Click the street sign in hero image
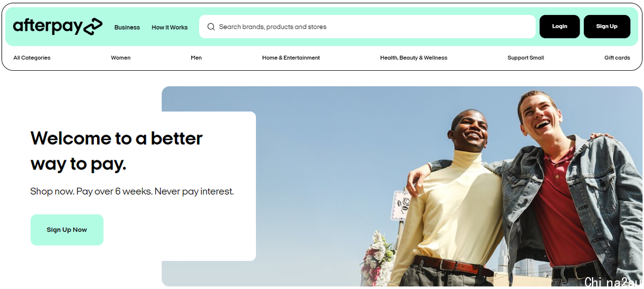The height and width of the screenshot is (289, 644). [x=400, y=205]
